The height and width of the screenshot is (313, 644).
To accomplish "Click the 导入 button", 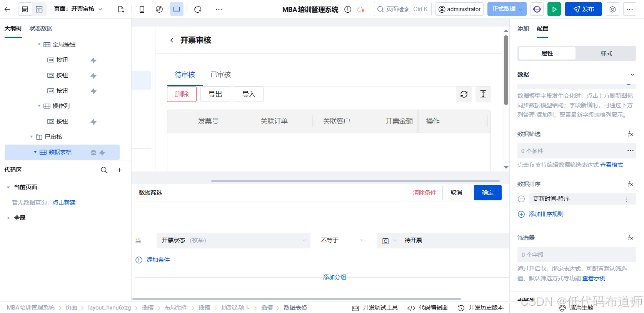I will point(249,94).
